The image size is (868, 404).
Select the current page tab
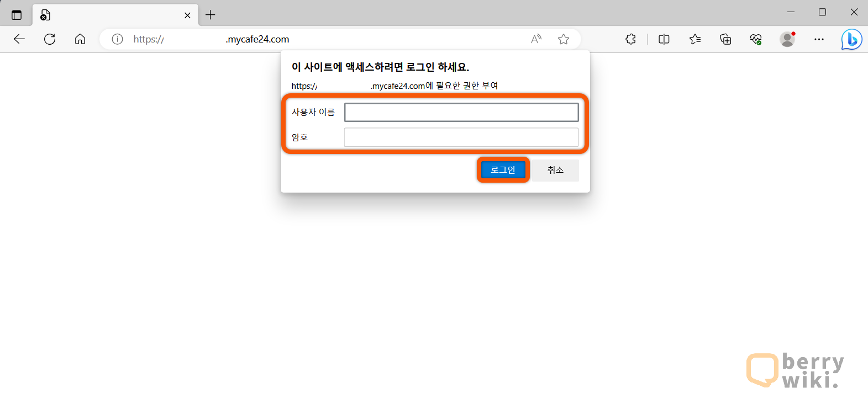tap(115, 15)
